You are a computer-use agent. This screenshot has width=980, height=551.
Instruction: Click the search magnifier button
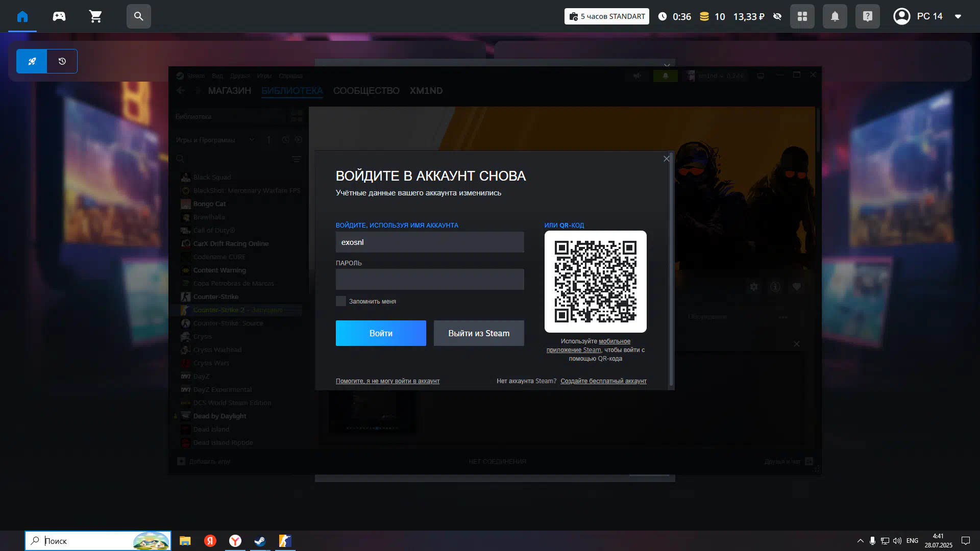coord(138,16)
